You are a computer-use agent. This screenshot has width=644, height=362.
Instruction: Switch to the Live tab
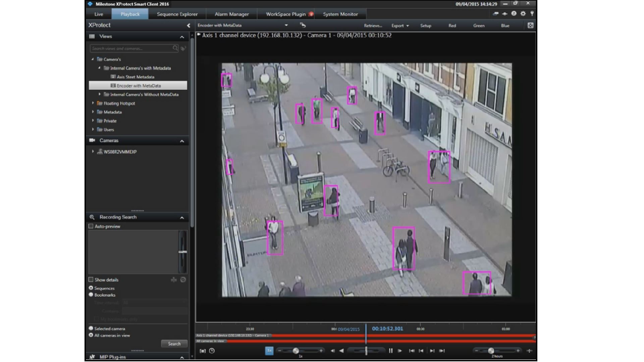tap(99, 14)
